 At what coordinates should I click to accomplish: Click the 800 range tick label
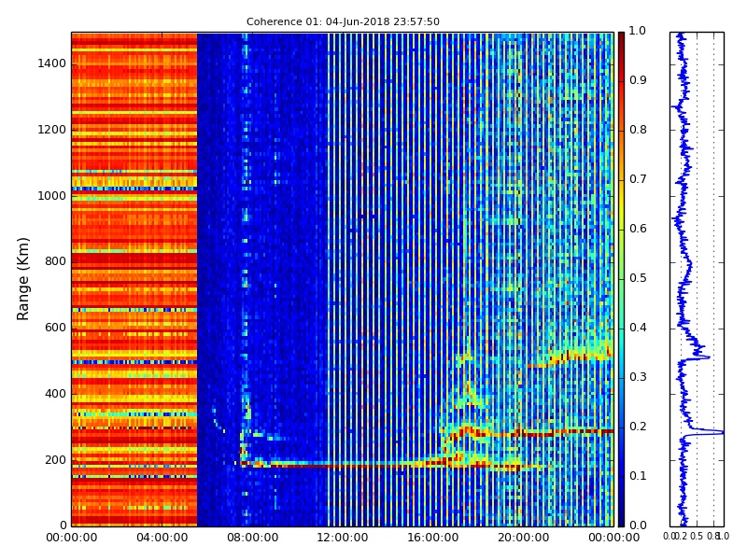(x=55, y=262)
